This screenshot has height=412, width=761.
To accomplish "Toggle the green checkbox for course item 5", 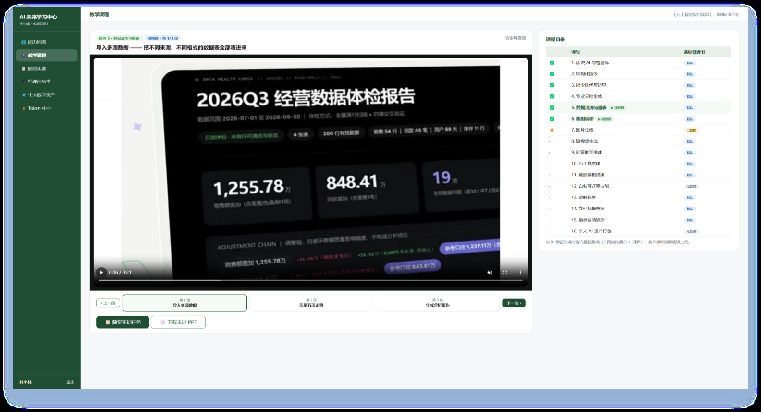I will [x=552, y=108].
